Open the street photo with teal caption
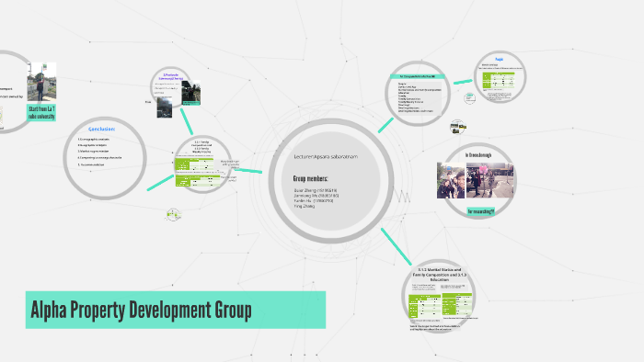Screen dimensions: 644x362 pos(191,93)
